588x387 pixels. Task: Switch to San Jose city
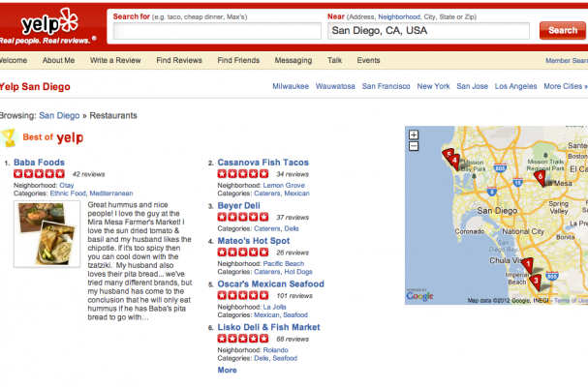click(472, 86)
